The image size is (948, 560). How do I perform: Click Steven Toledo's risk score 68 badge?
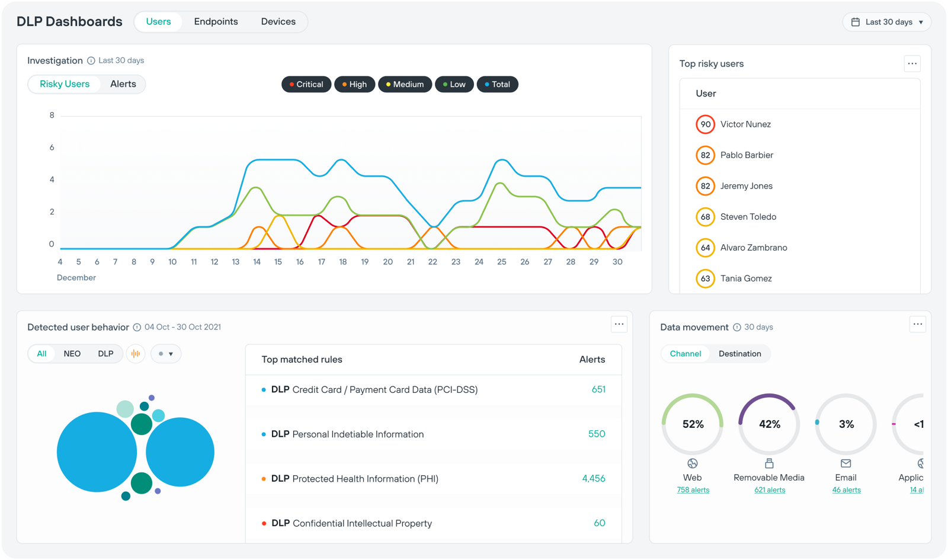(705, 217)
